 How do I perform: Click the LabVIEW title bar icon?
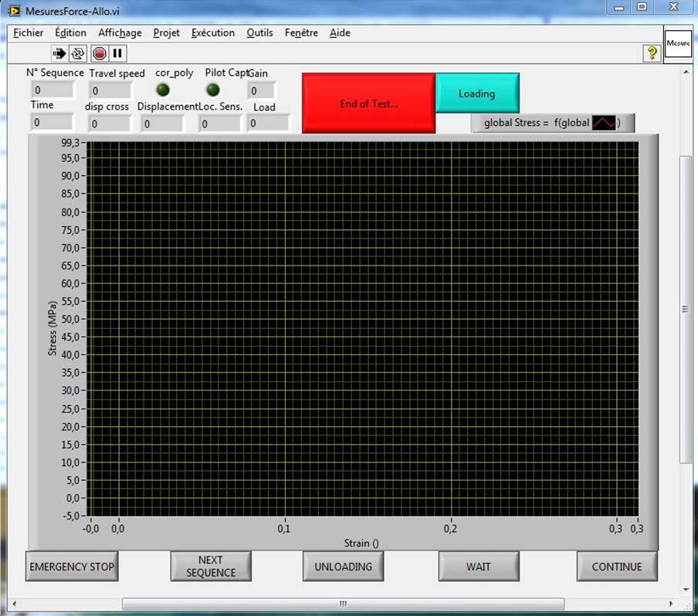[x=14, y=11]
